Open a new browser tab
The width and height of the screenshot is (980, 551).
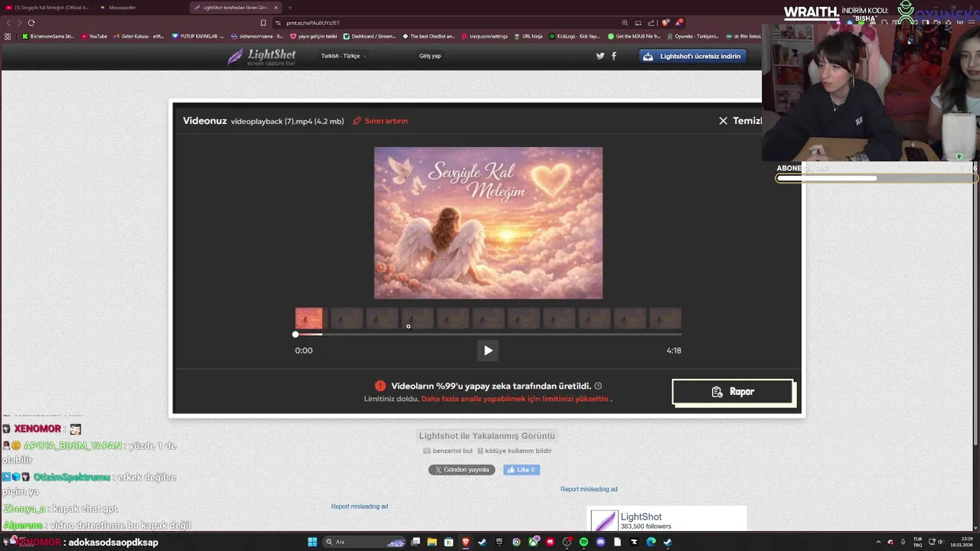pyautogui.click(x=290, y=8)
